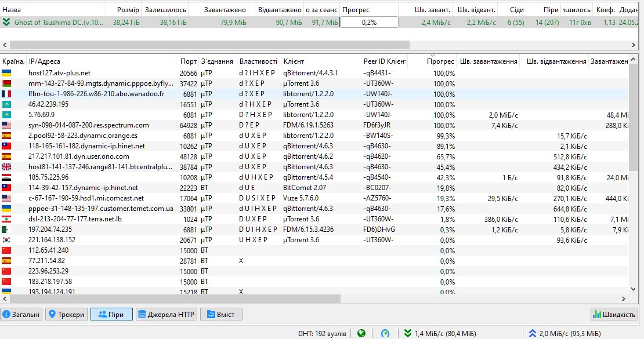
Task: Sort peers by the Порт column header
Action: (x=188, y=61)
